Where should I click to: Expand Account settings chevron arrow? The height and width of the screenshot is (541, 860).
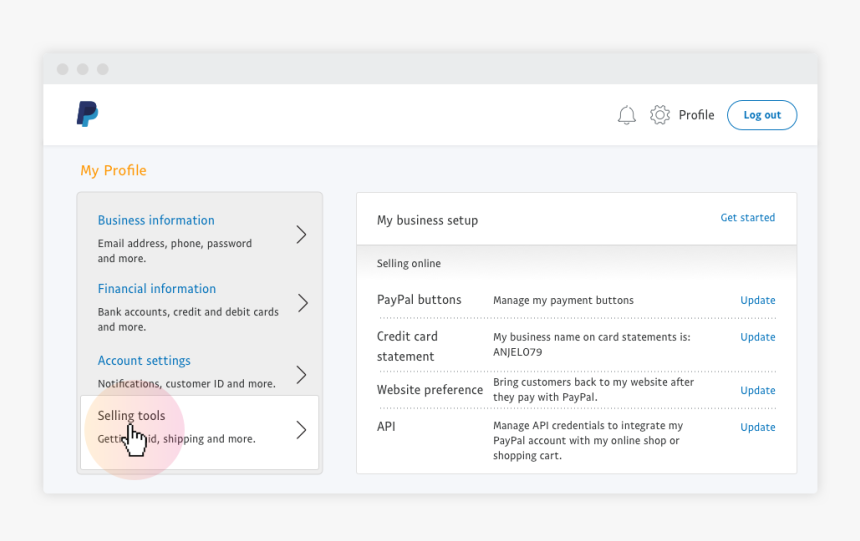tap(301, 375)
